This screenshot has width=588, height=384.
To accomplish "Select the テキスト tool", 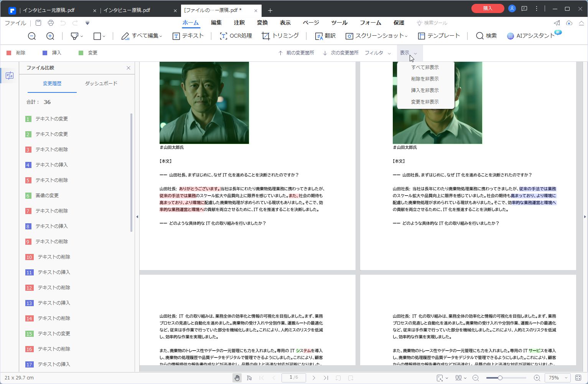I will 188,36.
